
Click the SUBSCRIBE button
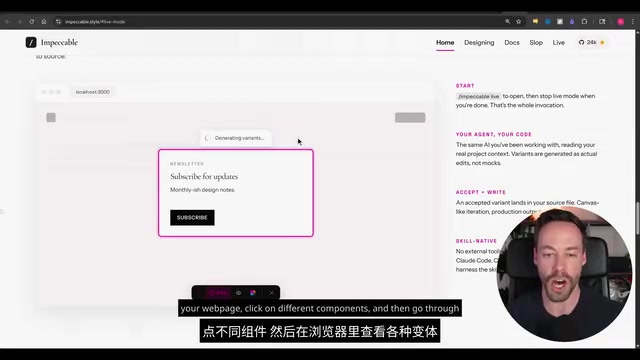coord(192,218)
